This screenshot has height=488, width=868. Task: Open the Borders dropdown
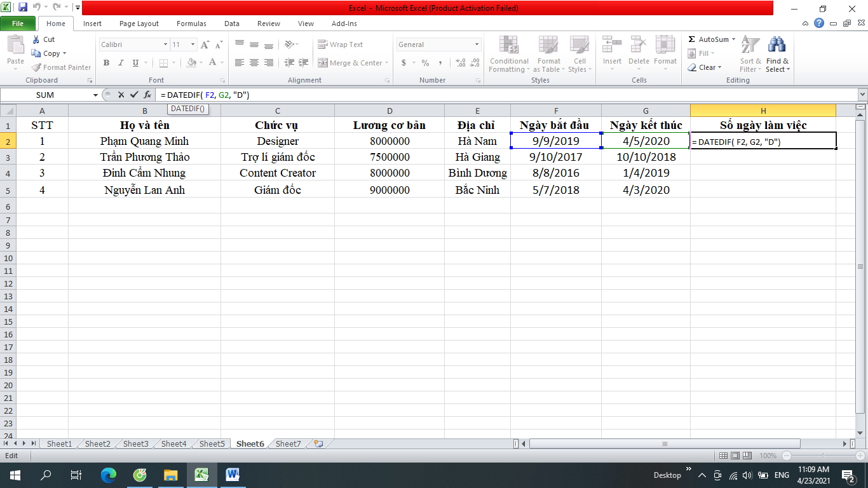pos(174,63)
